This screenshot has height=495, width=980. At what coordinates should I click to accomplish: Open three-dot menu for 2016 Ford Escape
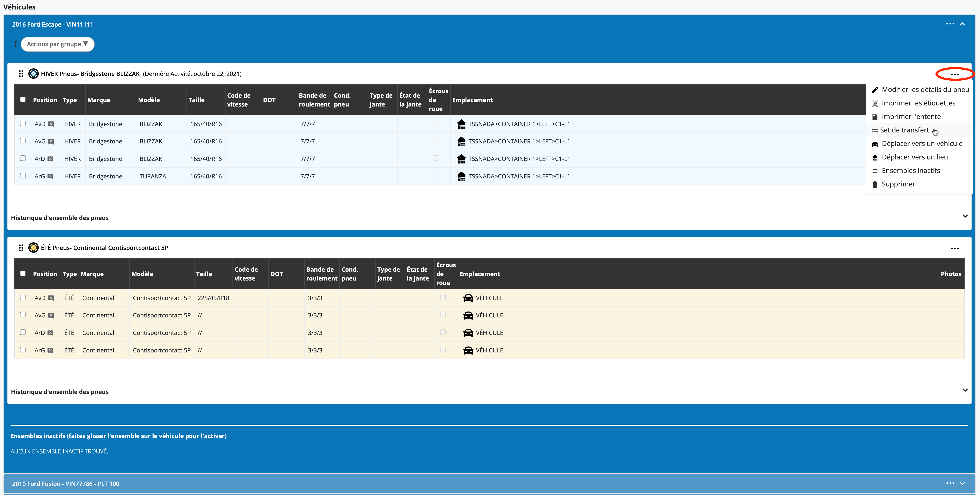click(950, 24)
